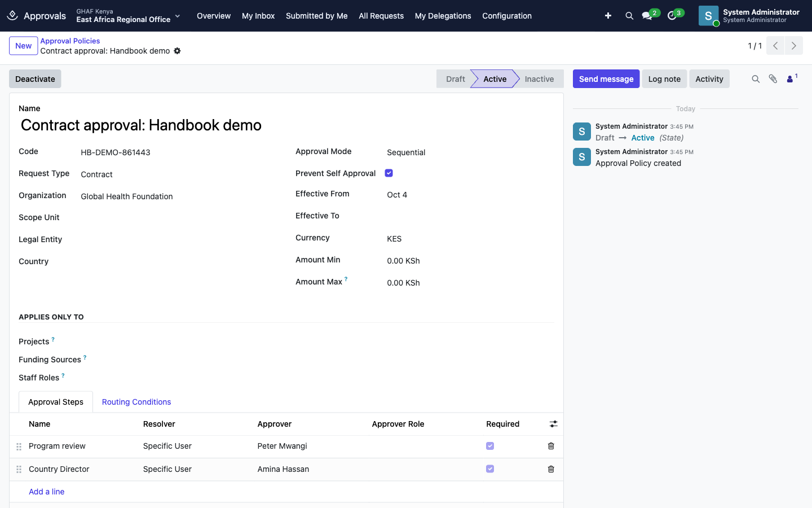
Task: Open the gear actions icon beside record title
Action: coord(177,51)
